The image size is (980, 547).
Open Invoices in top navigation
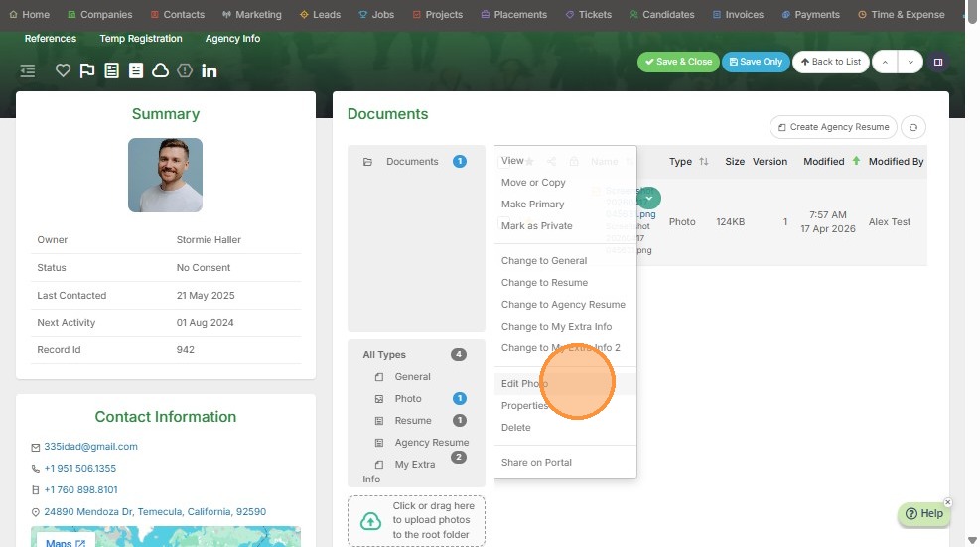click(738, 14)
